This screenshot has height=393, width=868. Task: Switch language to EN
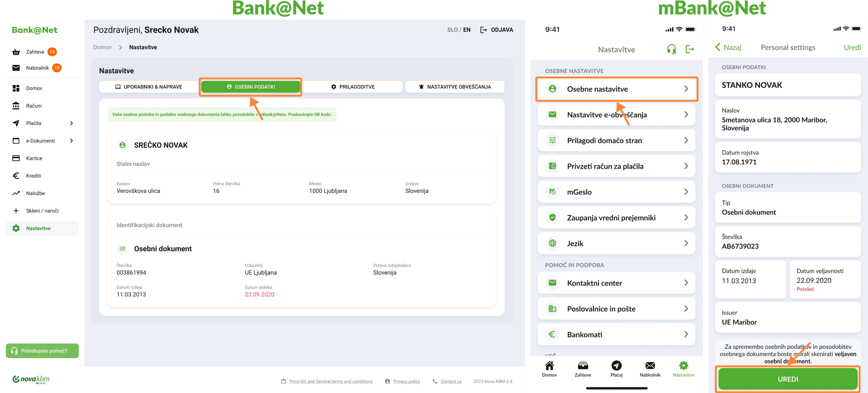[x=467, y=30]
